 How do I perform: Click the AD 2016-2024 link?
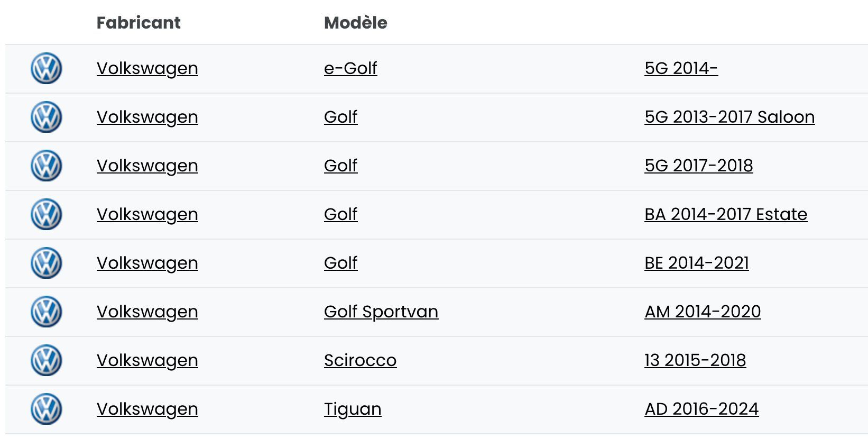pos(701,409)
